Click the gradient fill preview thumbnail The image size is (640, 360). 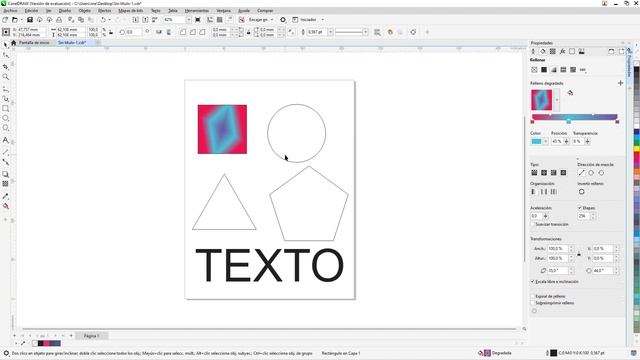point(541,100)
